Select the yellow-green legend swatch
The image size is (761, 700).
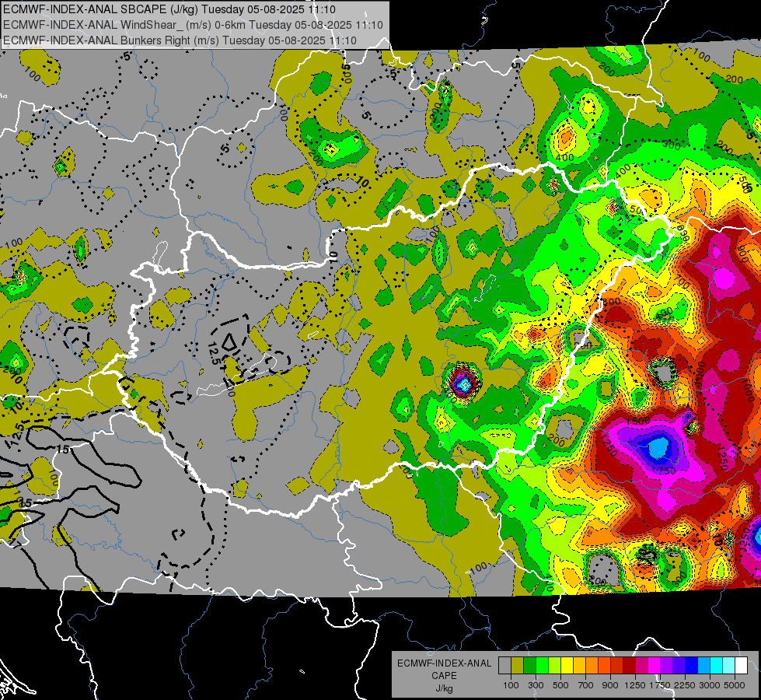(x=555, y=666)
